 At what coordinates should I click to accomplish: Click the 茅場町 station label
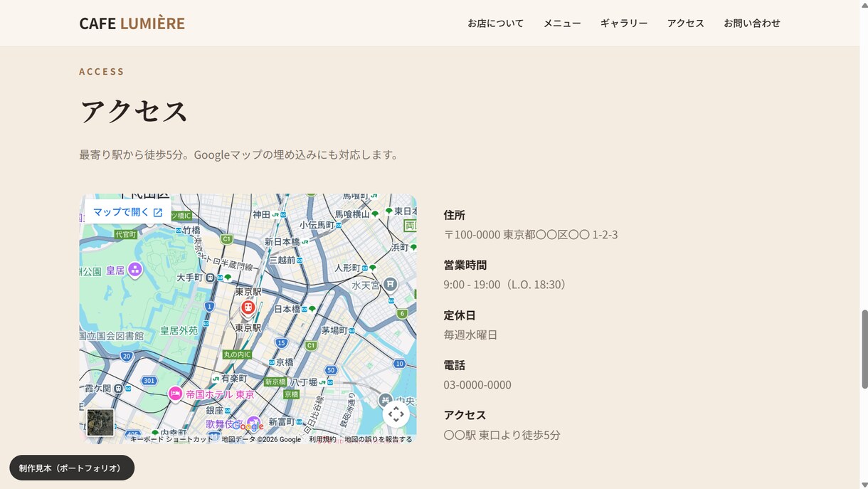tap(334, 330)
